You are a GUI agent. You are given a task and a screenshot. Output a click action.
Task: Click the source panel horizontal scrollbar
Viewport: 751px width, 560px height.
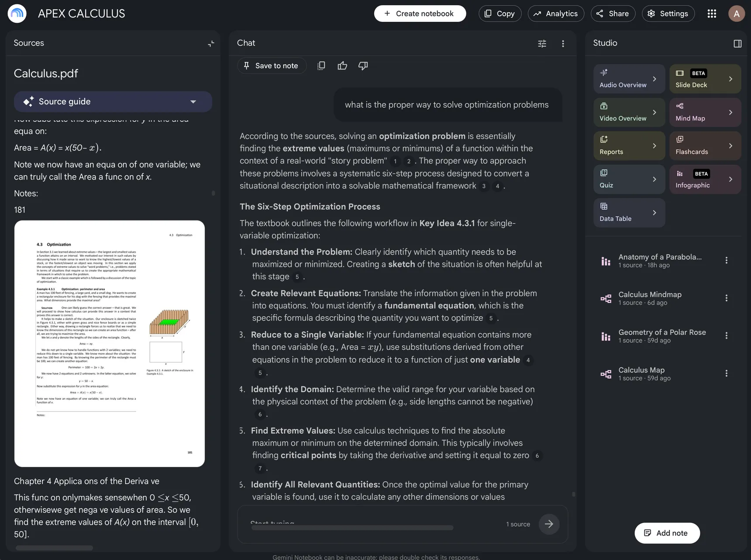click(54, 548)
